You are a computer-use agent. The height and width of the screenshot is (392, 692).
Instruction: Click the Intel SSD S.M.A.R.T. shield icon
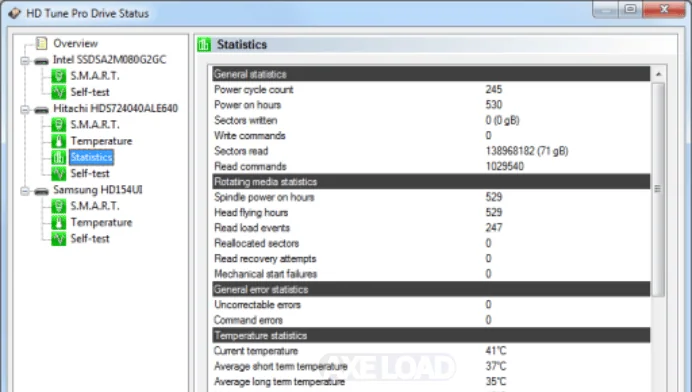[58, 76]
